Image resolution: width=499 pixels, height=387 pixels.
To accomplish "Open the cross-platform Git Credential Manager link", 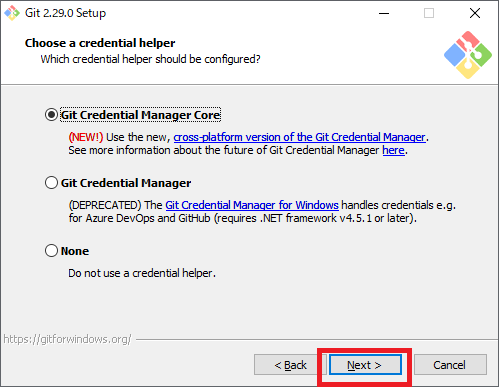I will pyautogui.click(x=300, y=137).
